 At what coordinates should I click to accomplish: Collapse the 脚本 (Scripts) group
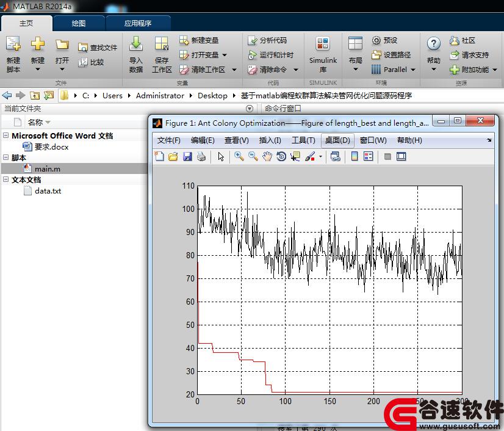(5, 158)
